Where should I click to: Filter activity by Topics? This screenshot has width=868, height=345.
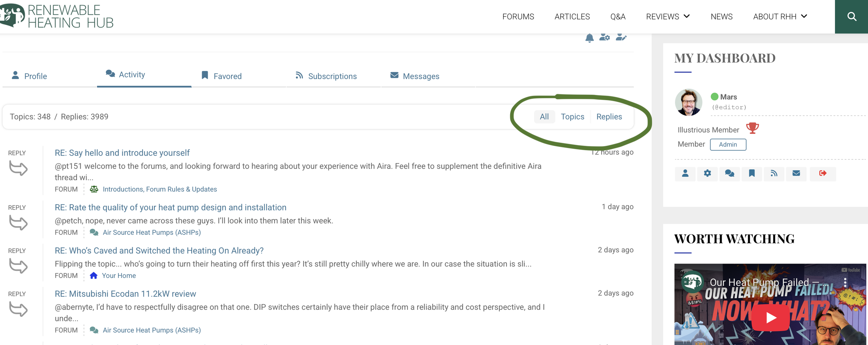click(572, 117)
